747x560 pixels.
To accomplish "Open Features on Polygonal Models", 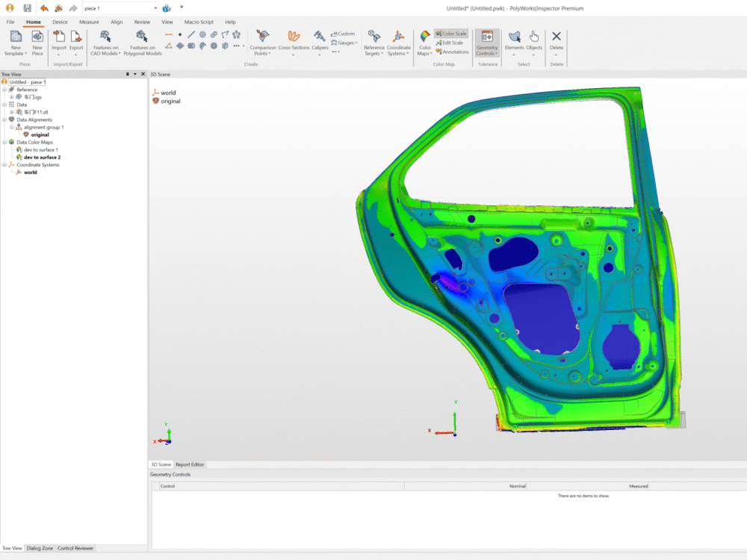I will click(143, 43).
